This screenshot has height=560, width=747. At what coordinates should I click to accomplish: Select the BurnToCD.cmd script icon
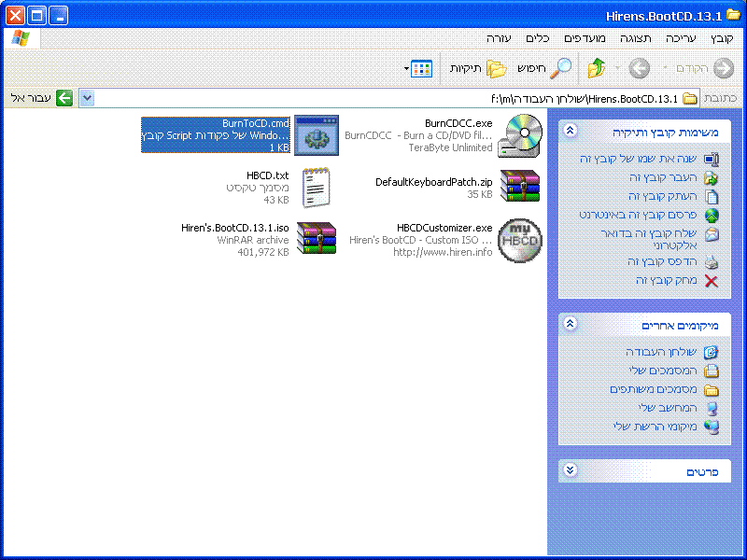coord(317,135)
